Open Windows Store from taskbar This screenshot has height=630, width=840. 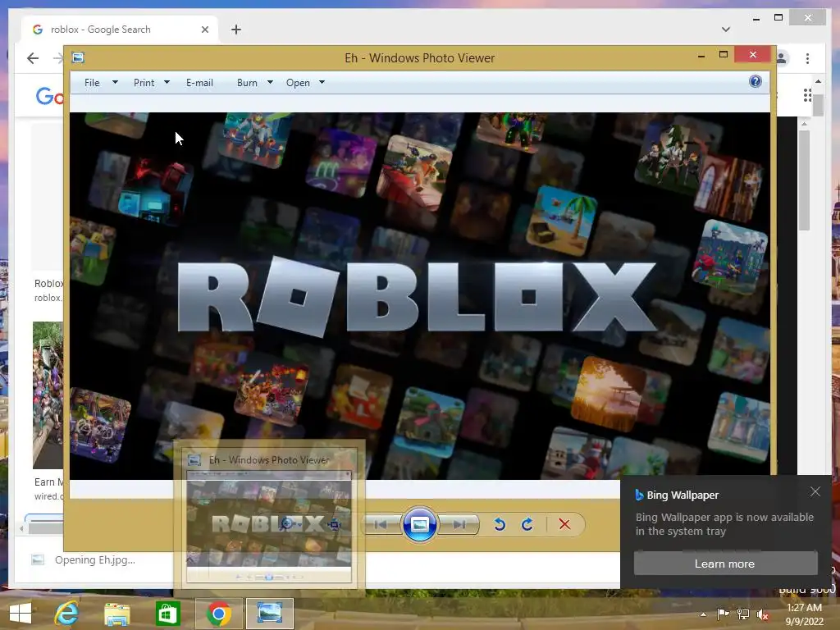tap(167, 614)
